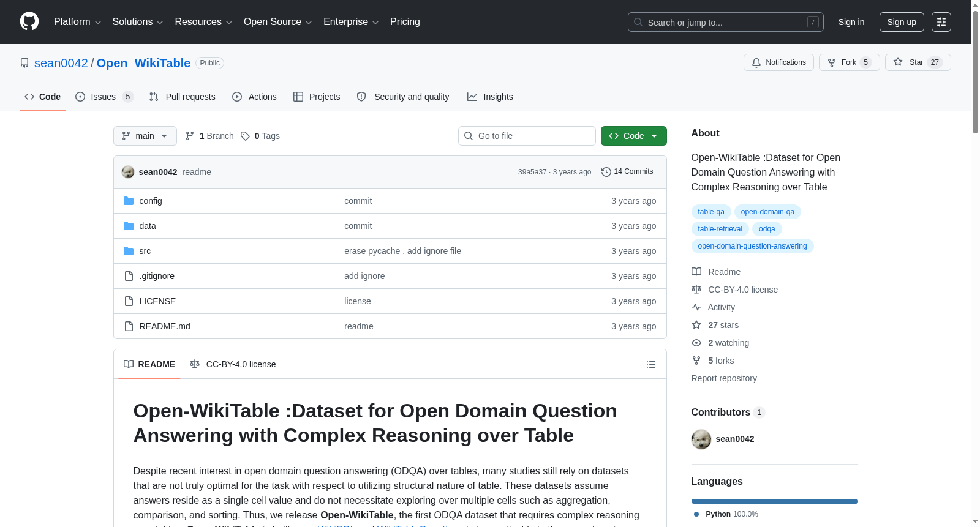980x527 pixels.
Task: Click the tag icon beside Tags
Action: (x=245, y=136)
